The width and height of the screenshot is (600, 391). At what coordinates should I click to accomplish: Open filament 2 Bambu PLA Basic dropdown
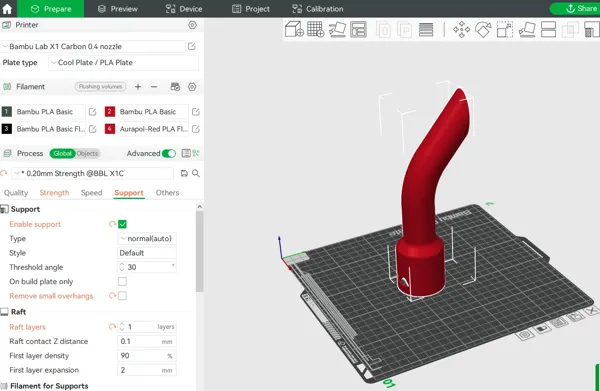click(153, 112)
